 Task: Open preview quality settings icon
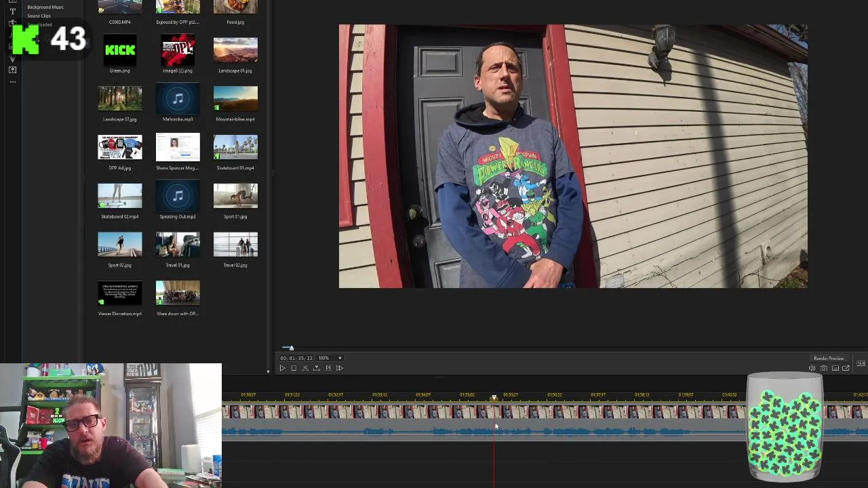pyautogui.click(x=835, y=368)
